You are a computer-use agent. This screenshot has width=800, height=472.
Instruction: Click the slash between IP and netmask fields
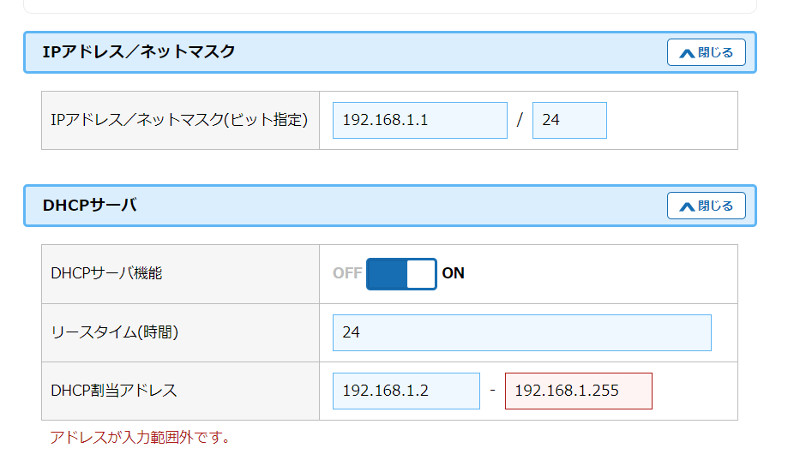tap(520, 120)
